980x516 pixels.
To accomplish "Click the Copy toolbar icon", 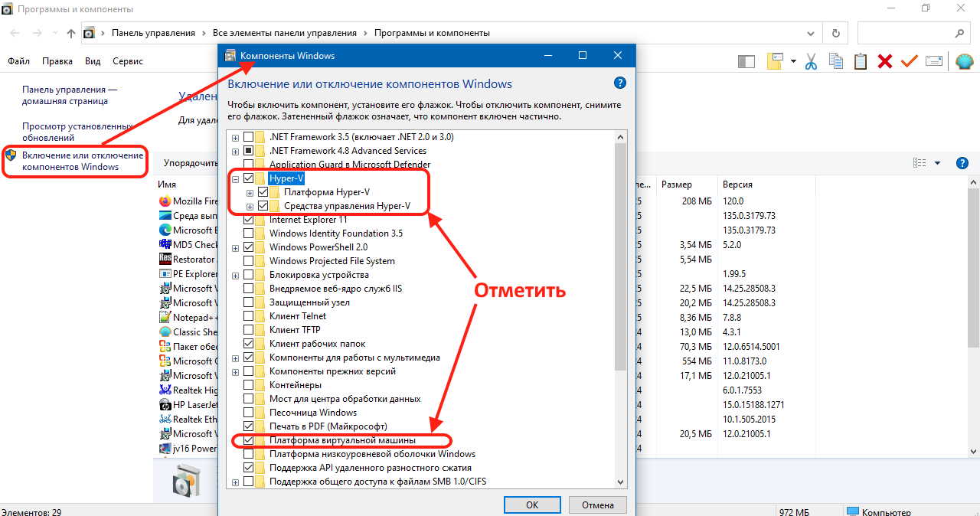I will [x=835, y=61].
